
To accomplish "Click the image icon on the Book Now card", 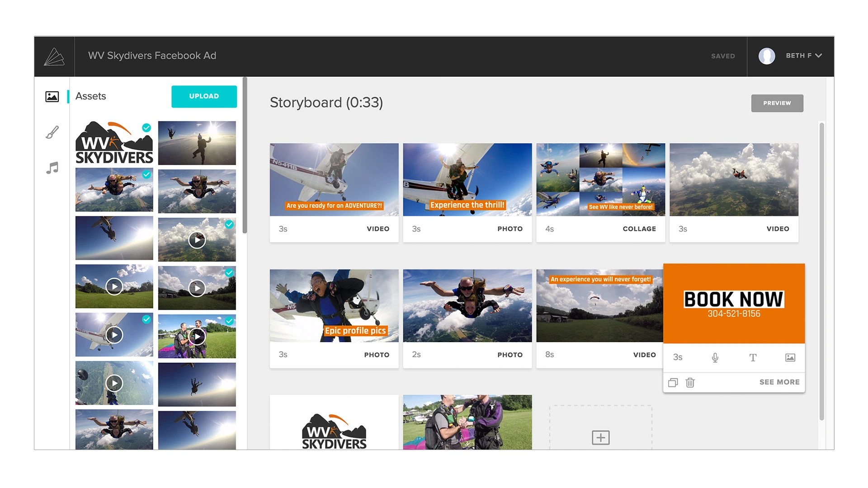I will pos(790,357).
